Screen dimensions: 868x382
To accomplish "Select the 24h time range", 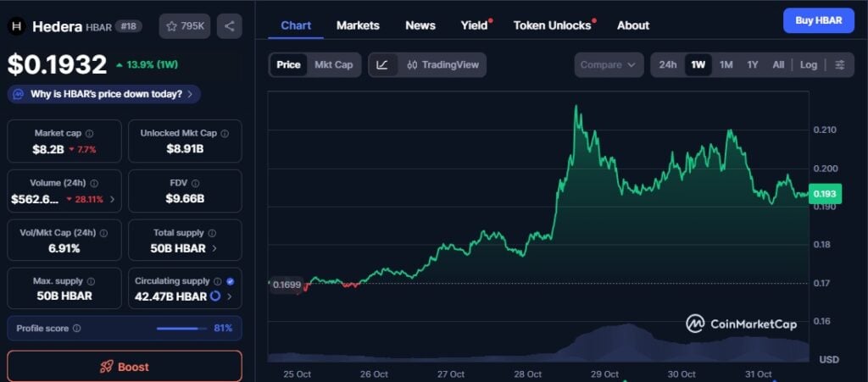I will 668,65.
